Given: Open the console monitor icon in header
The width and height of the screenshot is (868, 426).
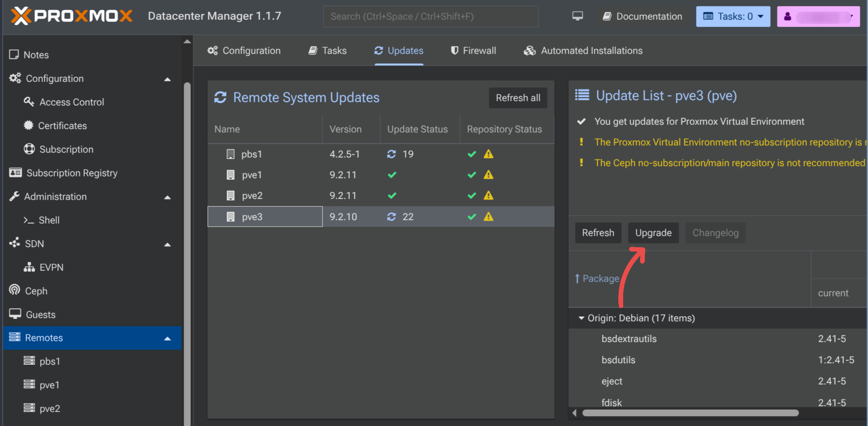Looking at the screenshot, I should tap(577, 16).
